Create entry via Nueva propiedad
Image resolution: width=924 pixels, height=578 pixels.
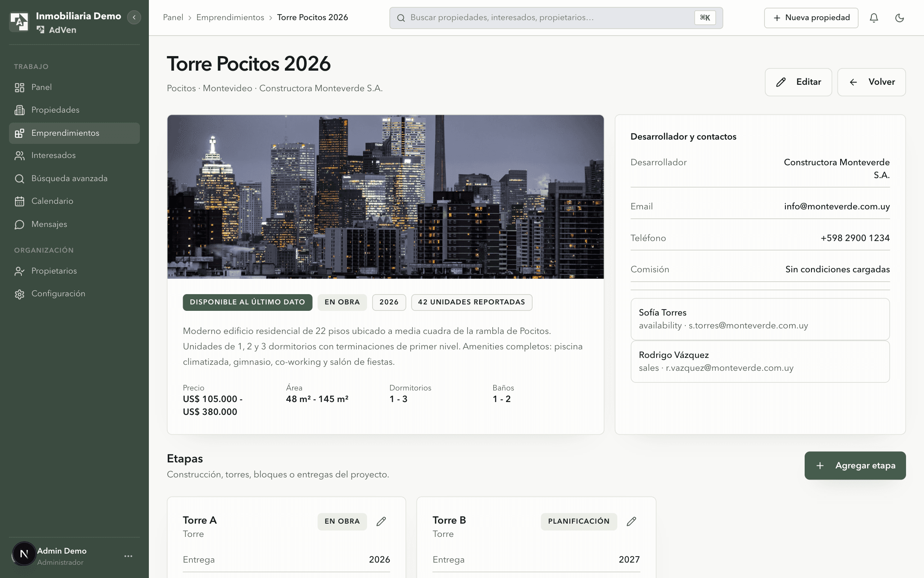click(811, 18)
